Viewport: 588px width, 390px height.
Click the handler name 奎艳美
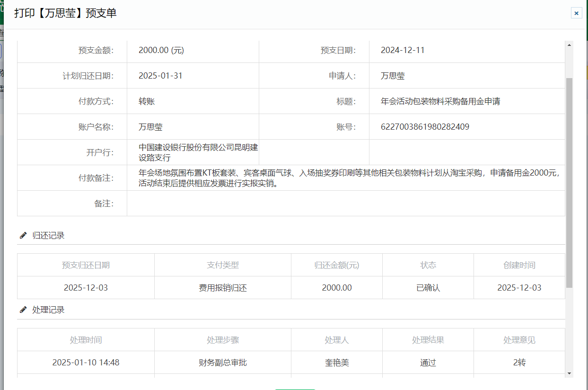337,363
